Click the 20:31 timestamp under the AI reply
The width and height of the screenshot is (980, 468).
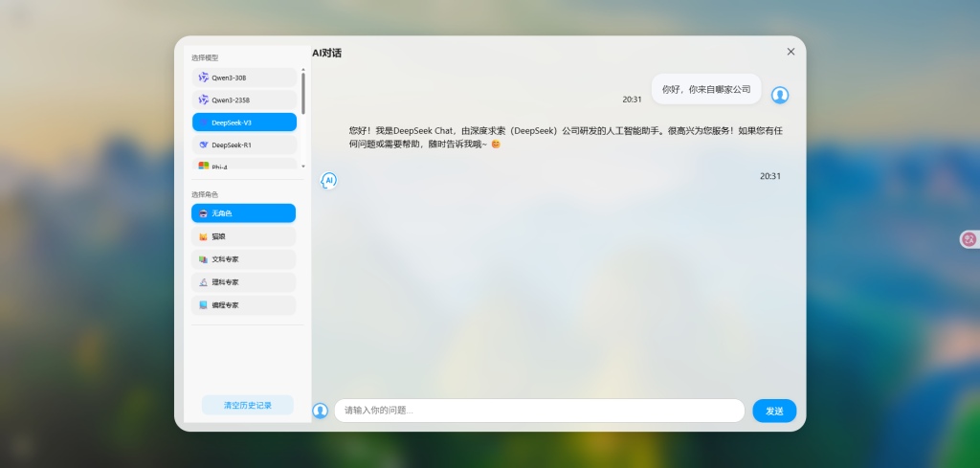coord(770,176)
